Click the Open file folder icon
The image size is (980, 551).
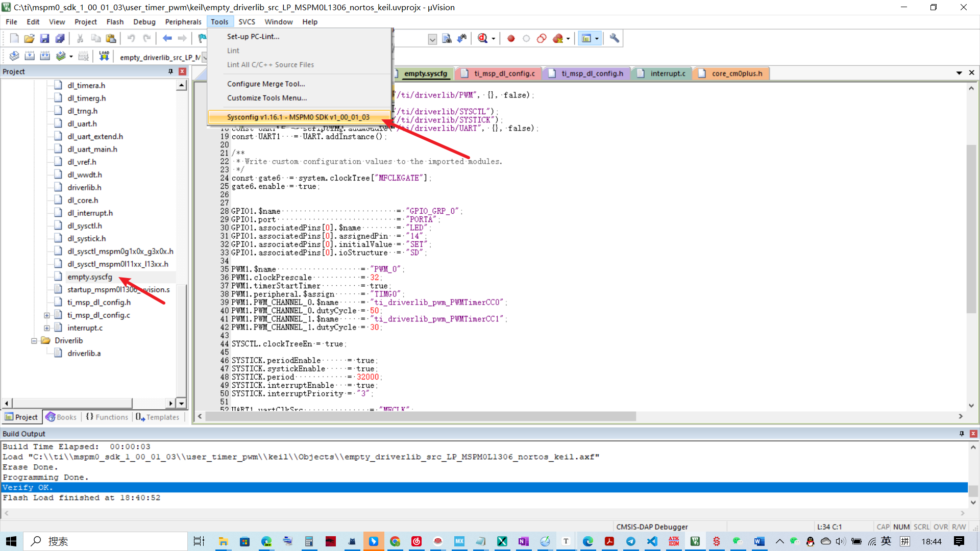(29, 38)
